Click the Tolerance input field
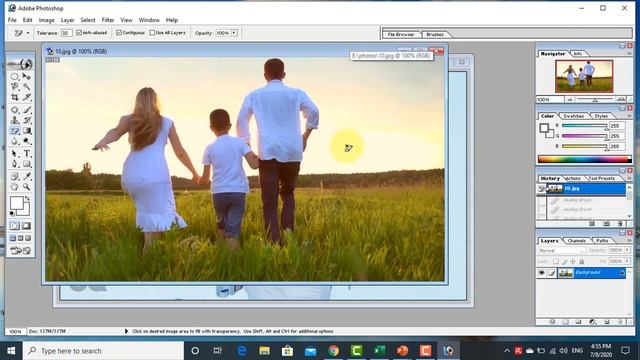 pos(66,33)
